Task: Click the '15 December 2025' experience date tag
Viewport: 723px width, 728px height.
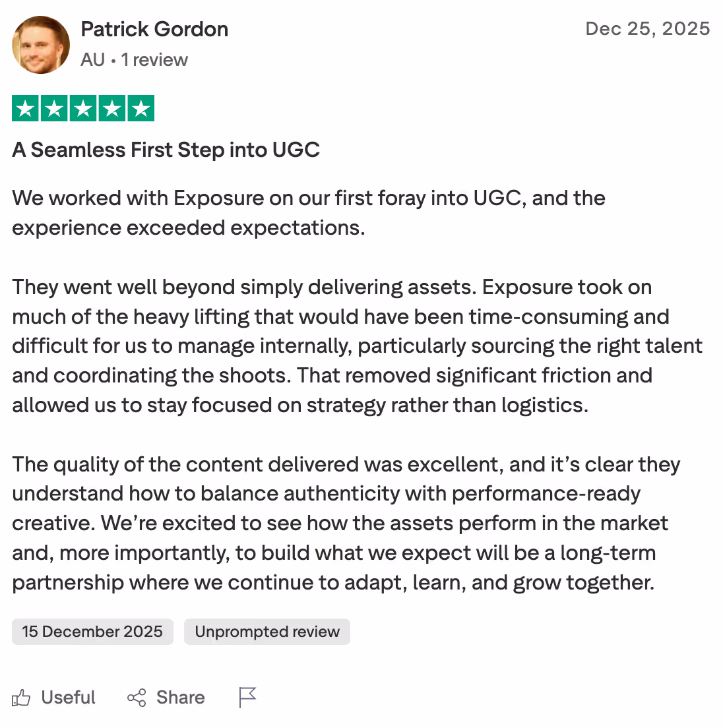Action: point(92,632)
